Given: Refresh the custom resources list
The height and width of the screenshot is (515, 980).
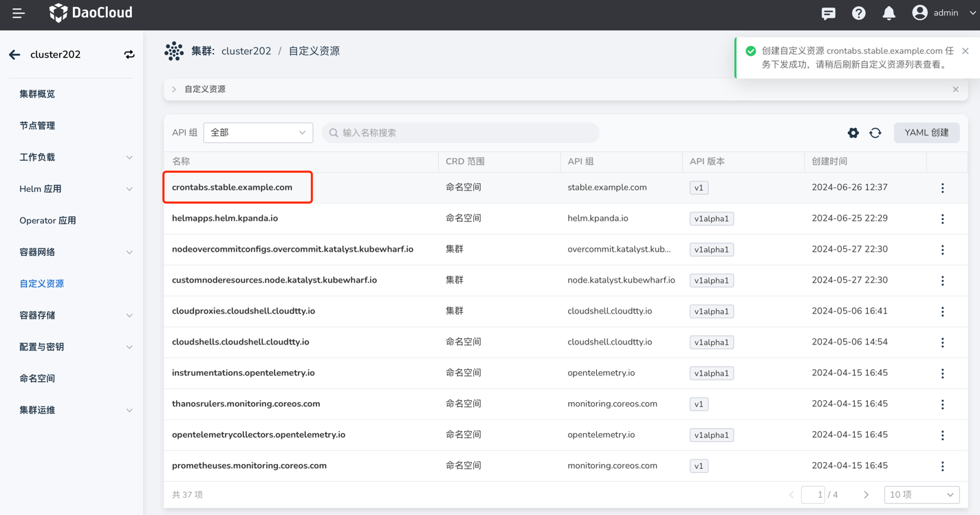Looking at the screenshot, I should pos(875,133).
